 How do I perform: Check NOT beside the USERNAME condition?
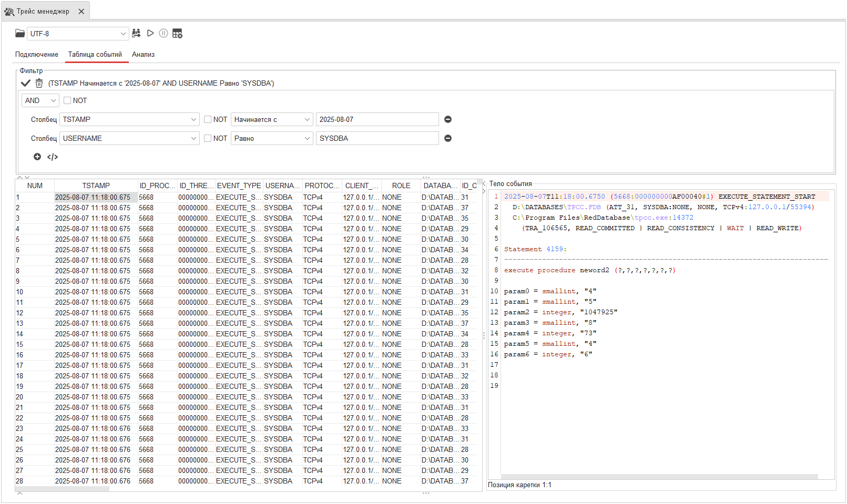click(208, 138)
